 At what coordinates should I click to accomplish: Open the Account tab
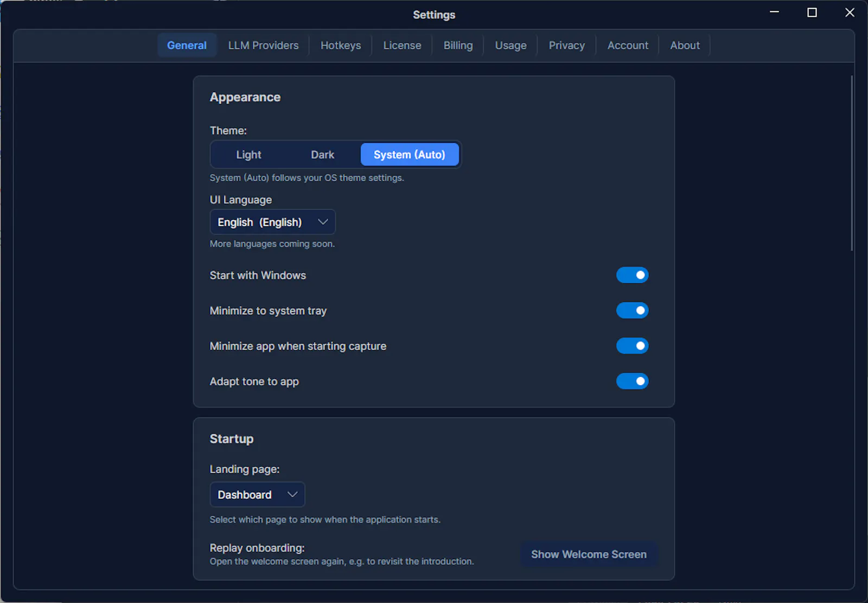tap(628, 46)
